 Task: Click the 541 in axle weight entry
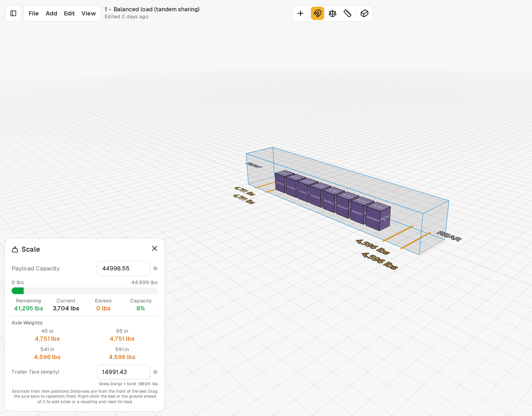pyautogui.click(x=47, y=353)
